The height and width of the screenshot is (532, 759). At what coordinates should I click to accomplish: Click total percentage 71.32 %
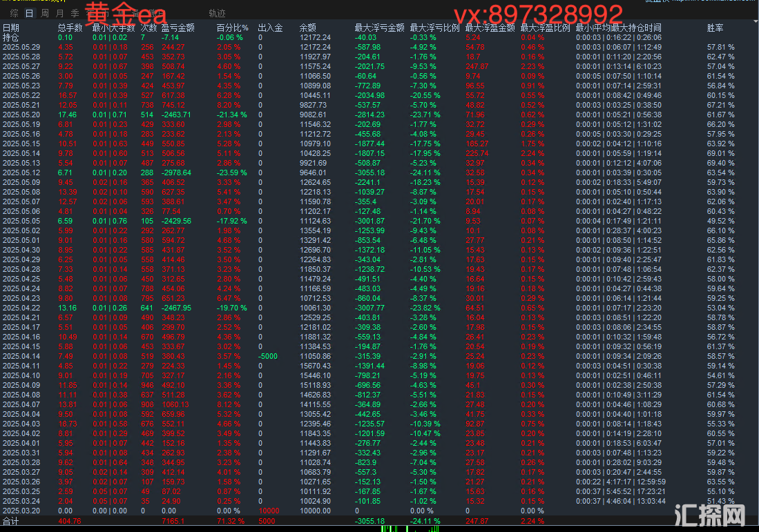tap(231, 522)
